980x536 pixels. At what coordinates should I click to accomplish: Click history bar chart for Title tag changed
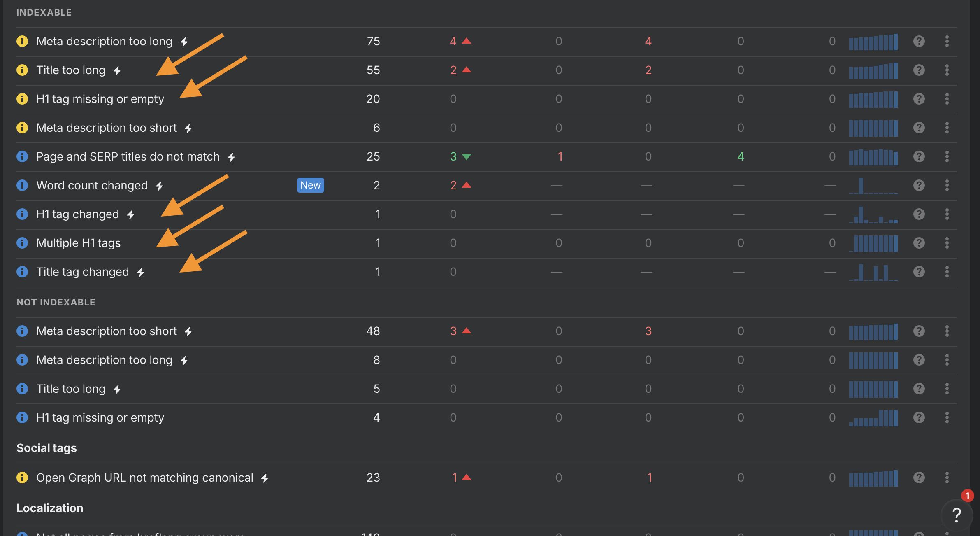coord(873,272)
